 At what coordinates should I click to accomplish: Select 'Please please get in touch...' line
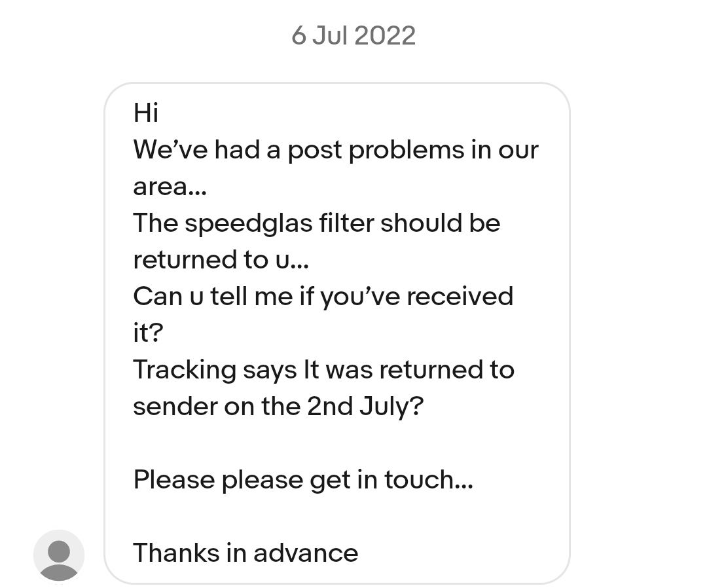pos(303,480)
